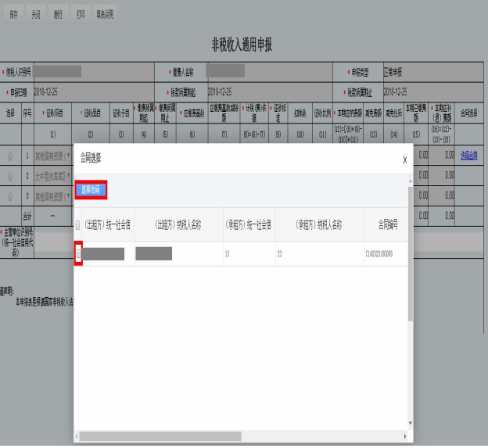Click the 税款所属期止 date field

pyautogui.click(x=433, y=92)
